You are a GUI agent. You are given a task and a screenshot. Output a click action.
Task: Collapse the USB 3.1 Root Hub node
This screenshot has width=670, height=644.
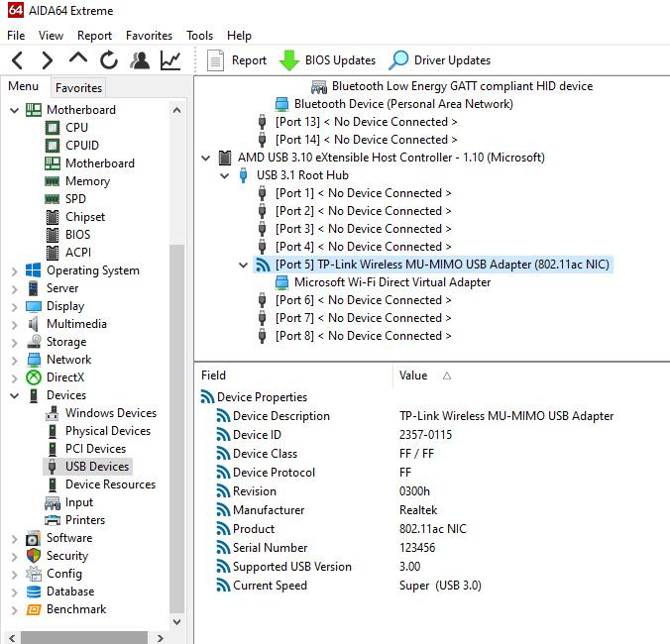click(x=224, y=176)
